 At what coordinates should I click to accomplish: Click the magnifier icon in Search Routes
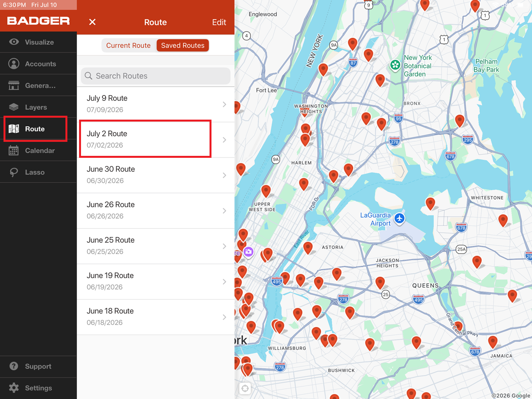89,76
